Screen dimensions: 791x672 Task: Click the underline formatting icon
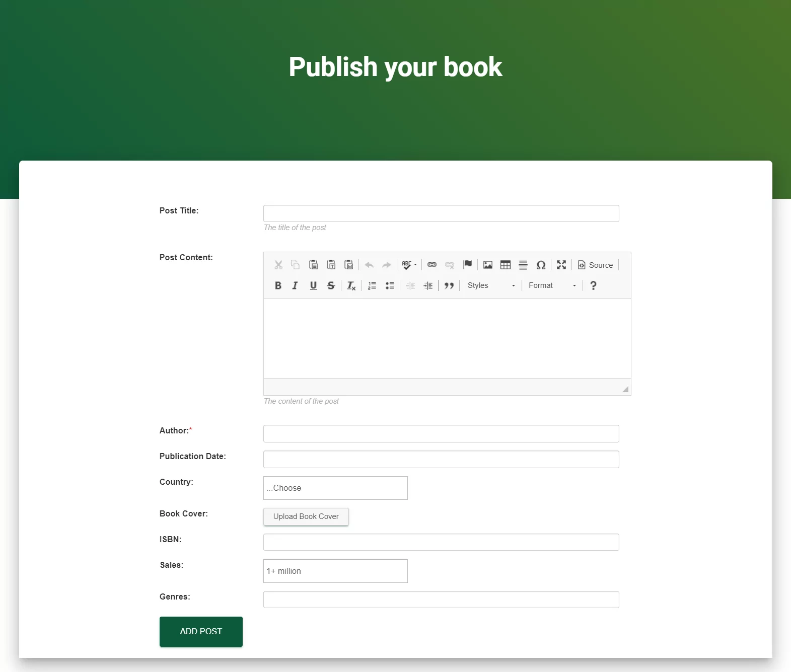pos(313,285)
